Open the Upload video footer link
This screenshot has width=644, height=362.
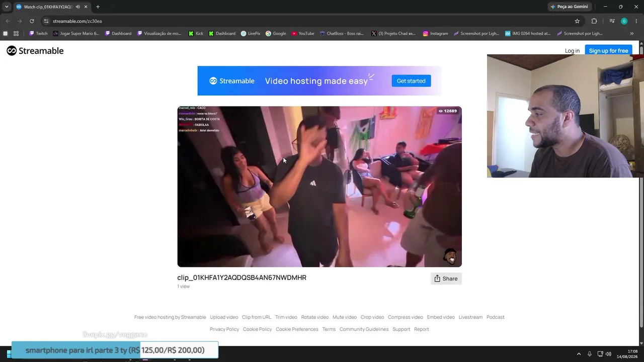point(224,317)
